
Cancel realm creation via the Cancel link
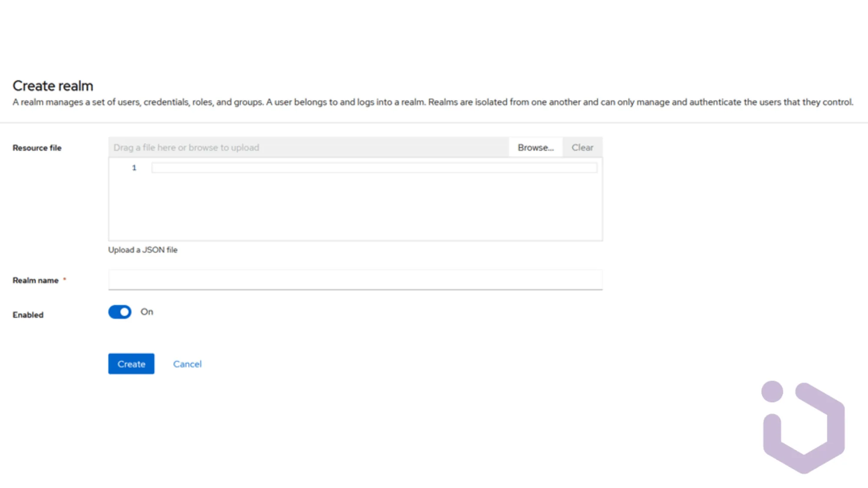(187, 364)
